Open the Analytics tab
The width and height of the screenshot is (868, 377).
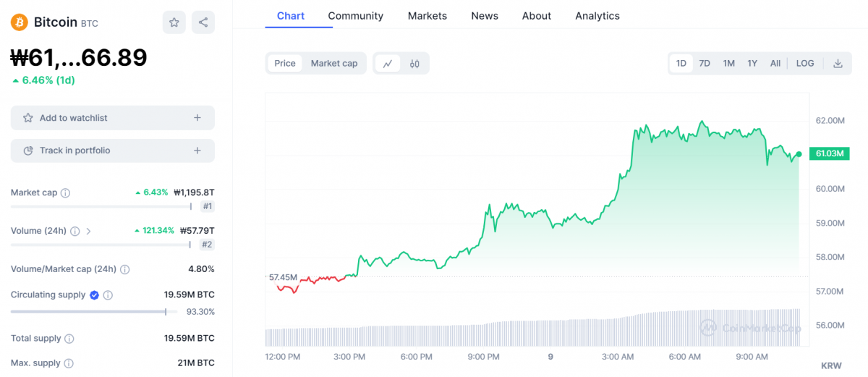pyautogui.click(x=597, y=16)
